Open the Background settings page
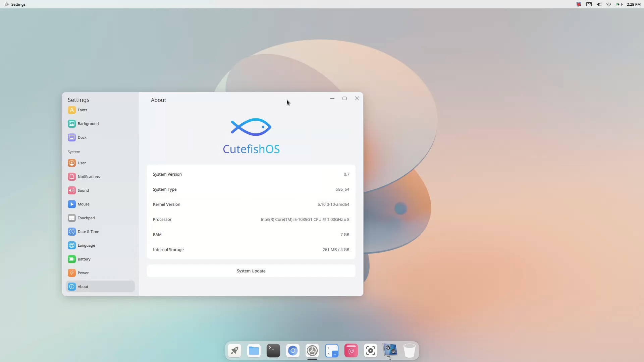The image size is (644, 362). (100, 124)
